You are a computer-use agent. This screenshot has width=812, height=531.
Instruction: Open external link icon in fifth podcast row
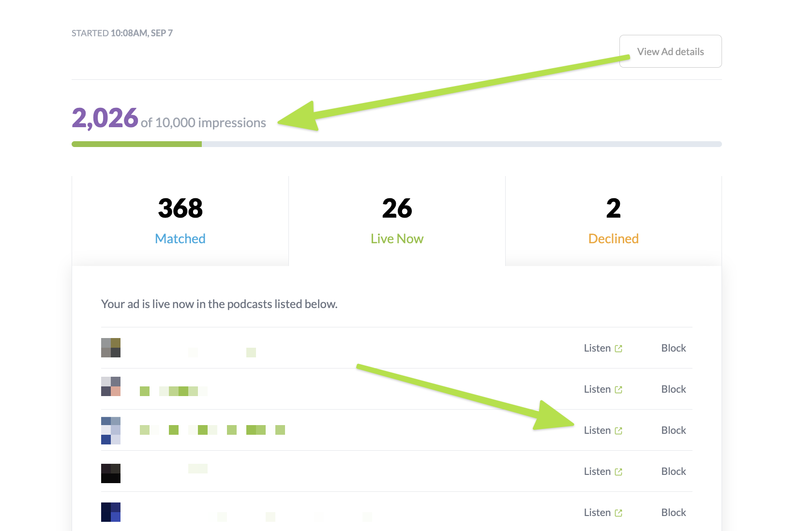pyautogui.click(x=618, y=513)
